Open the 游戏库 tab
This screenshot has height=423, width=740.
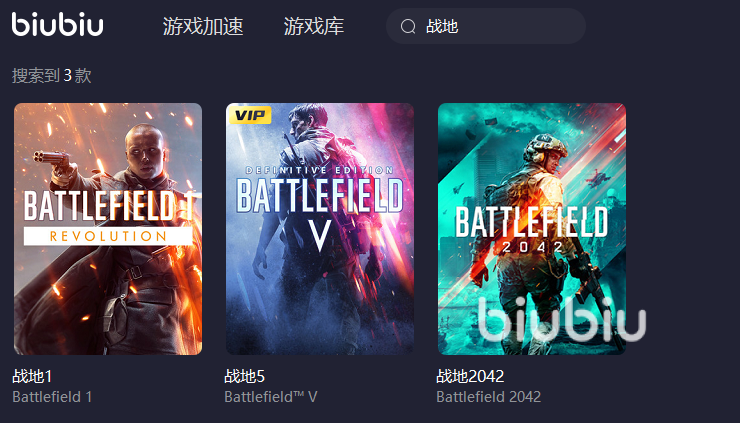(x=314, y=26)
